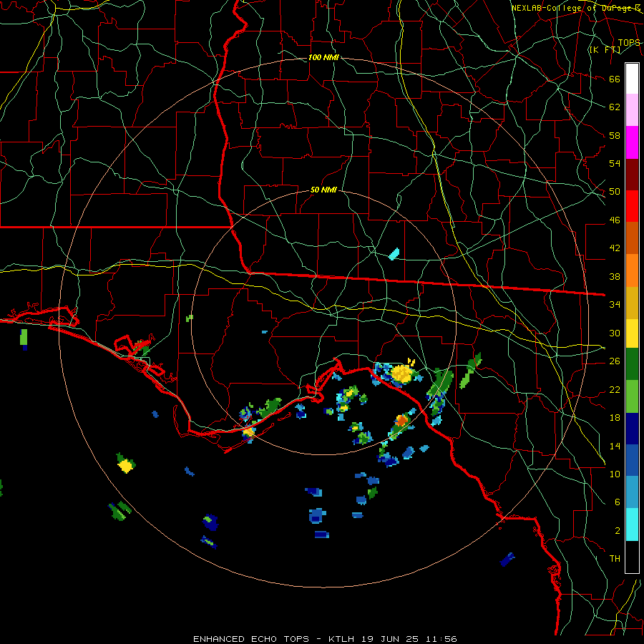Click the isolated yellow echo in western Gulf
This screenshot has height=644, width=644.
(x=126, y=466)
